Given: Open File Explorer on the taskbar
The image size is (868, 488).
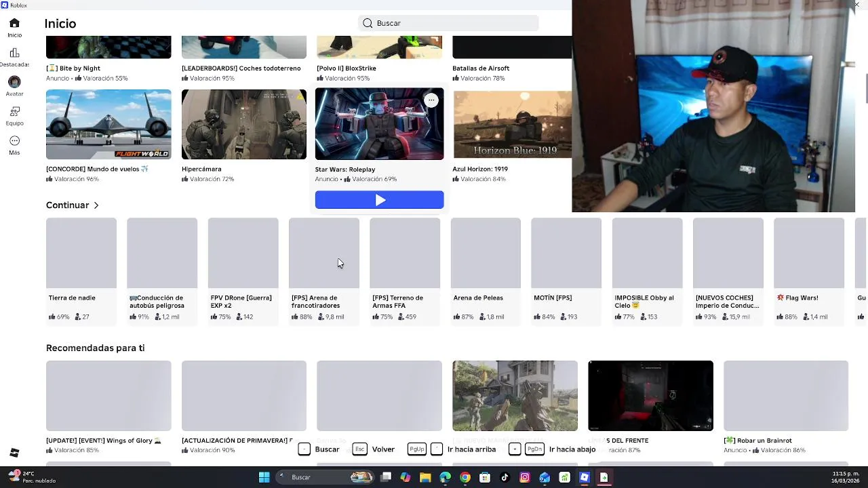Looking at the screenshot, I should tap(425, 477).
